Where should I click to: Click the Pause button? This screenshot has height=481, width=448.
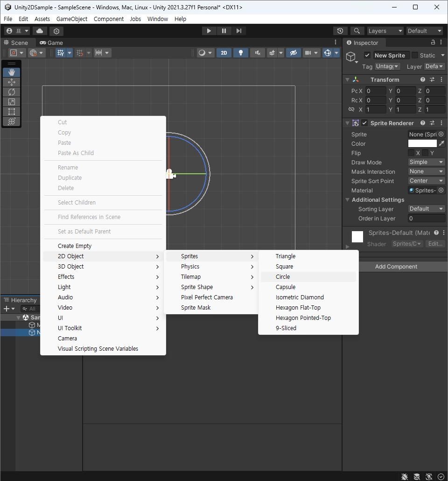coord(224,31)
